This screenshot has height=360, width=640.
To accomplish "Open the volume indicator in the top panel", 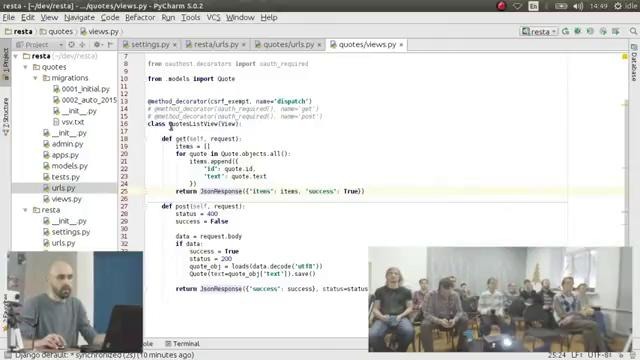I will 578,6.
